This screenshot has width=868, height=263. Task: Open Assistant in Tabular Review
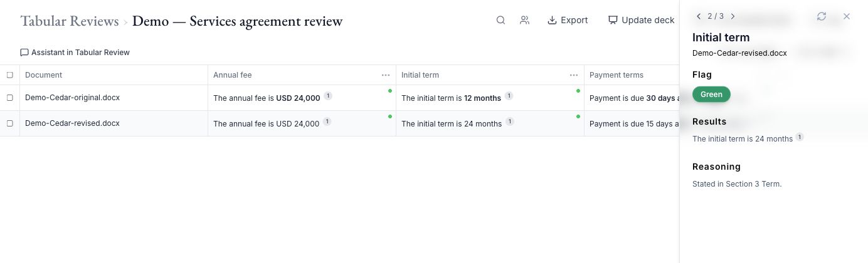(x=75, y=53)
